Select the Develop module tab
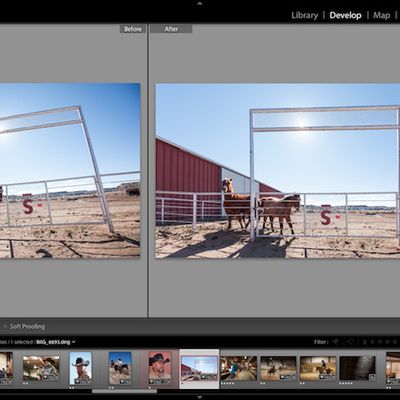The width and height of the screenshot is (400, 400). 345,15
